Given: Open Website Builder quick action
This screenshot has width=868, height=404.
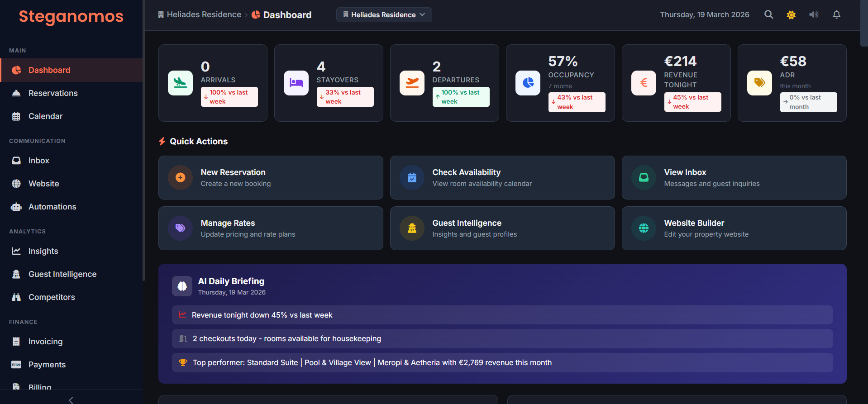Looking at the screenshot, I should (x=734, y=228).
